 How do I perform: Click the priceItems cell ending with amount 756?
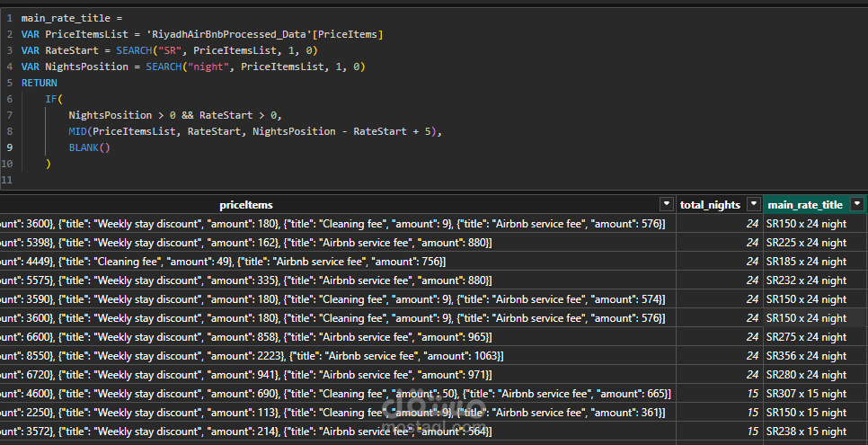(225, 262)
